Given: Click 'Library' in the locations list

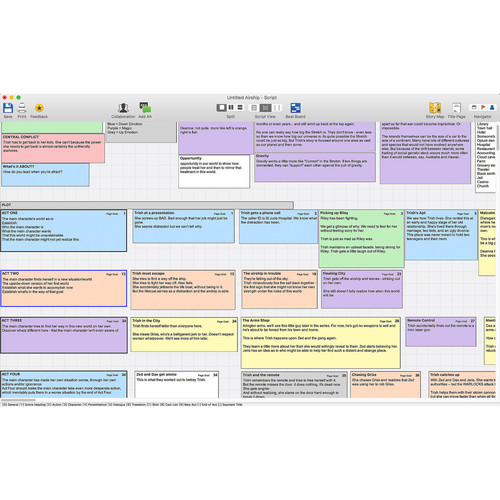Looking at the screenshot, I should click(482, 124).
